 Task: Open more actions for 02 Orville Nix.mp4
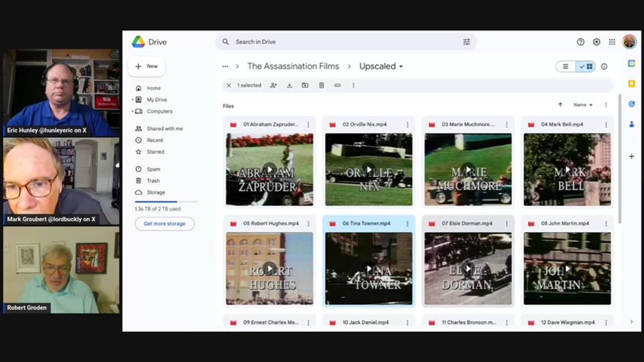click(408, 125)
